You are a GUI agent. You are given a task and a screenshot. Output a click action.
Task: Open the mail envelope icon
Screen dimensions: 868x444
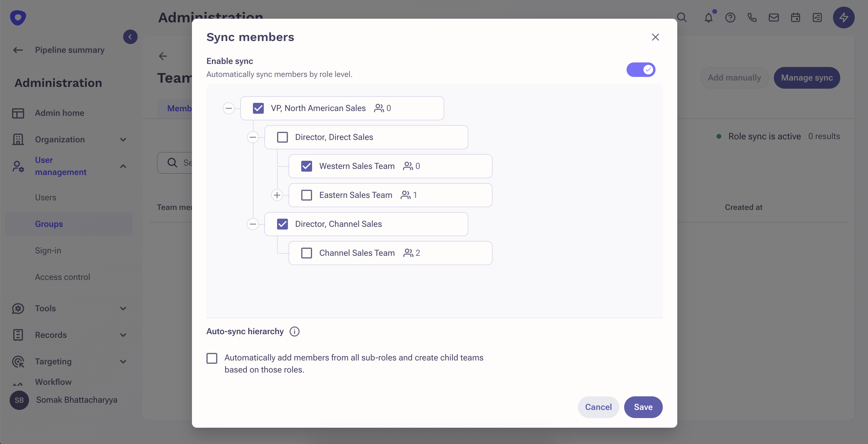[x=774, y=17]
